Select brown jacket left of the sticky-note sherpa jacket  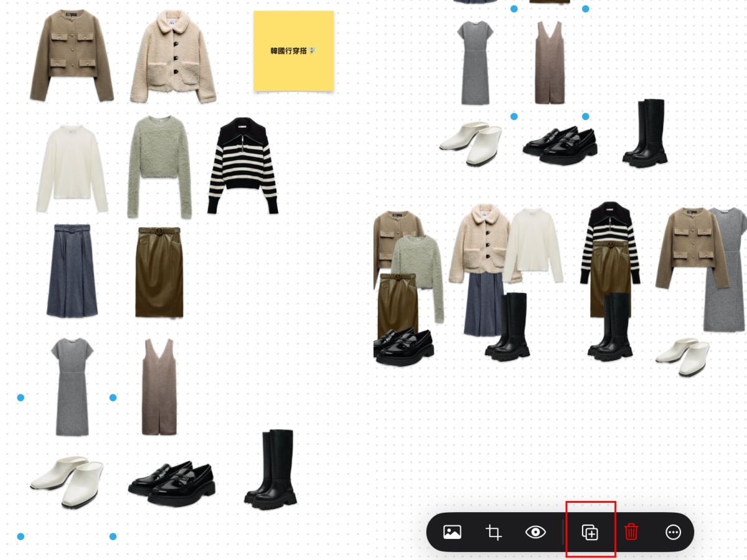pos(72,56)
